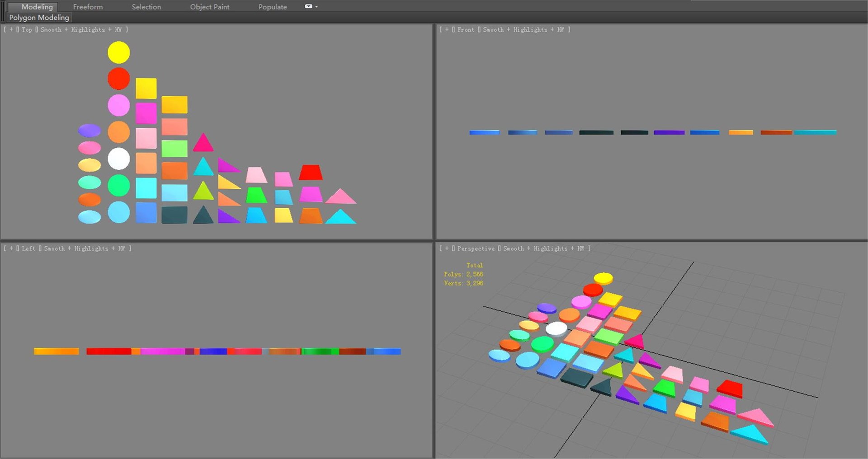
Task: Select the pink triangle in Top viewport
Action: (340, 197)
